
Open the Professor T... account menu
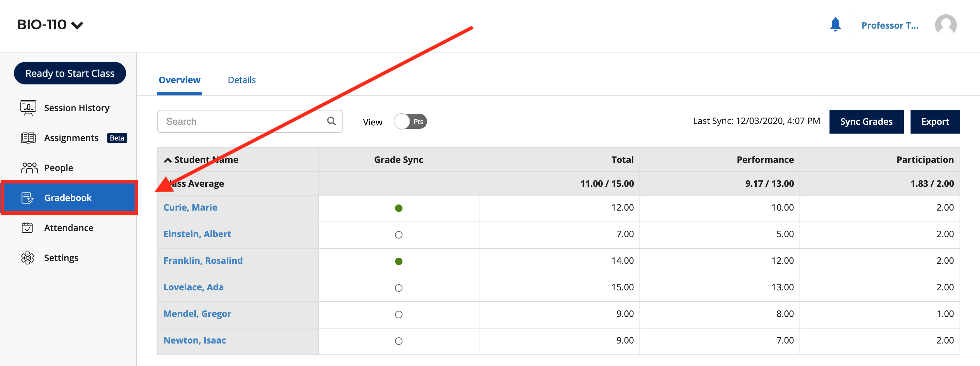[889, 26]
